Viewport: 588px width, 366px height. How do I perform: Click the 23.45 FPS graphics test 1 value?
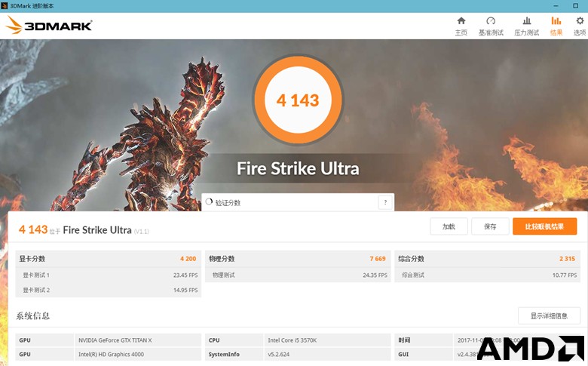pyautogui.click(x=185, y=275)
